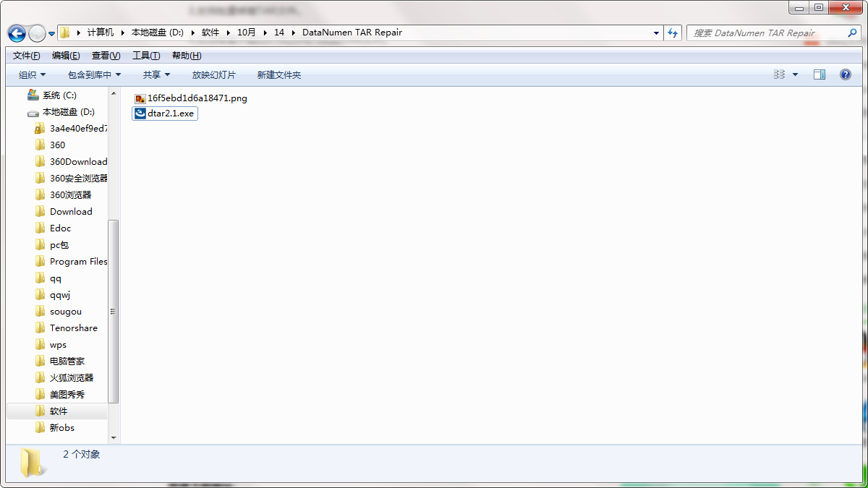The height and width of the screenshot is (488, 868).
Task: Open 包含到库中 dropdown
Action: (x=95, y=74)
